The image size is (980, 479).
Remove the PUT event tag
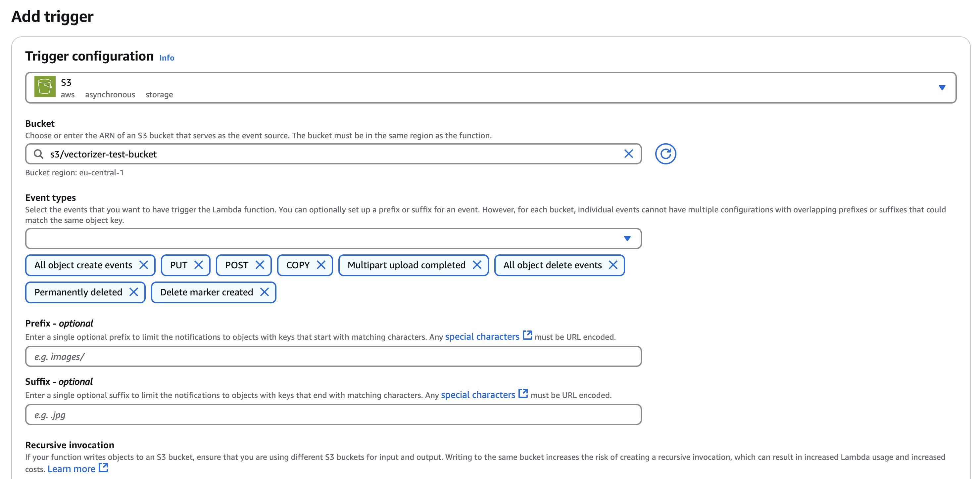click(x=198, y=265)
